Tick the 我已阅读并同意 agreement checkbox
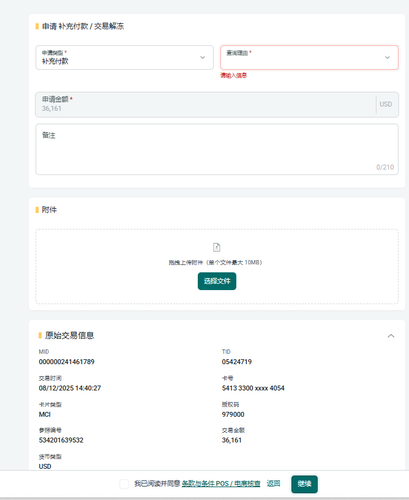Image resolution: width=409 pixels, height=500 pixels. (124, 484)
